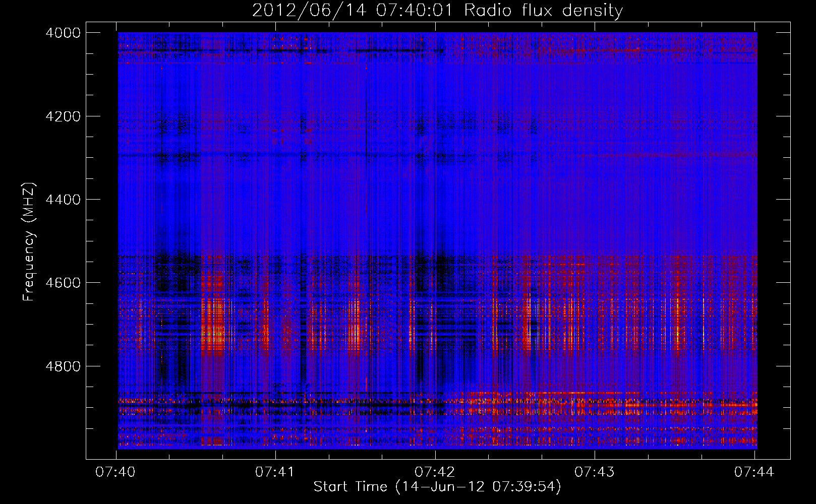This screenshot has height=504, width=816.
Task: Click the 07:40 time axis label
Action: [116, 472]
